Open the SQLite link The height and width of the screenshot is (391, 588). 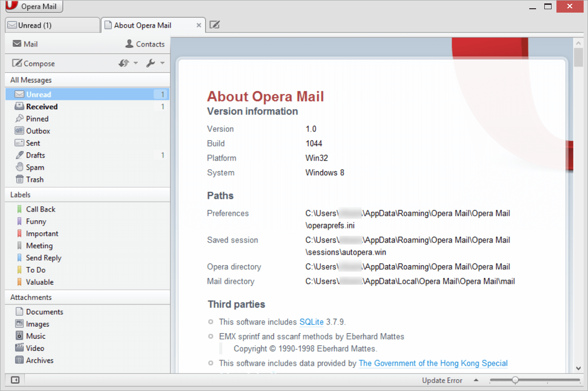click(311, 322)
